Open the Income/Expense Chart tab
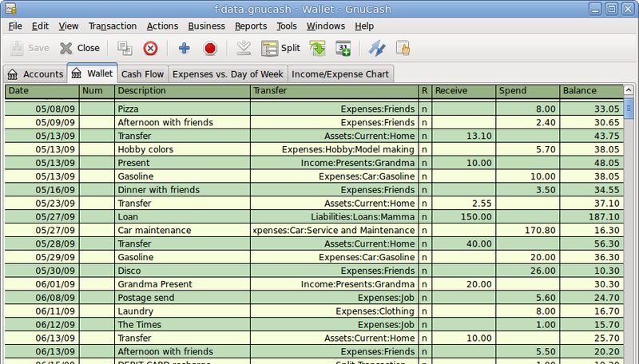The image size is (639, 364). [x=340, y=74]
